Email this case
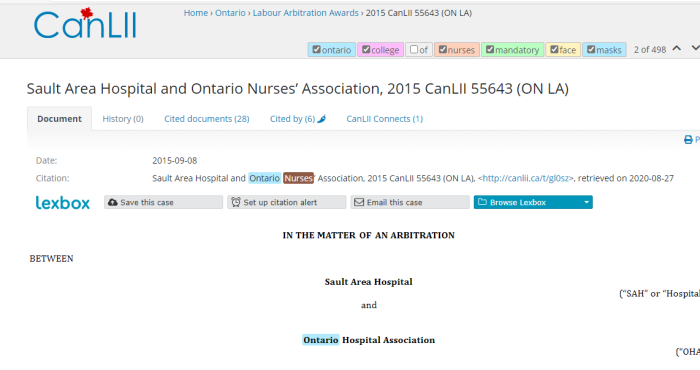 (x=410, y=202)
